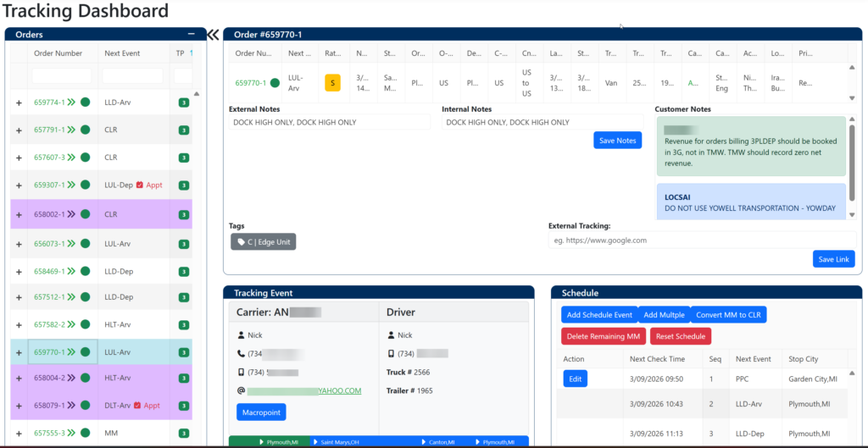
Task: Click the Macropoint button
Action: pyautogui.click(x=260, y=412)
